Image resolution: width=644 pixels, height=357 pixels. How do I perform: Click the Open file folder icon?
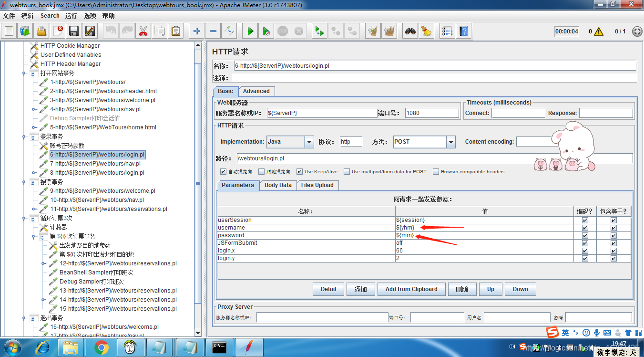click(42, 31)
